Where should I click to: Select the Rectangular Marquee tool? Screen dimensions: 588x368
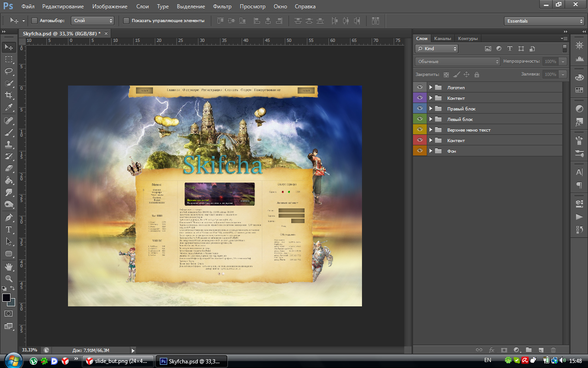pyautogui.click(x=9, y=59)
